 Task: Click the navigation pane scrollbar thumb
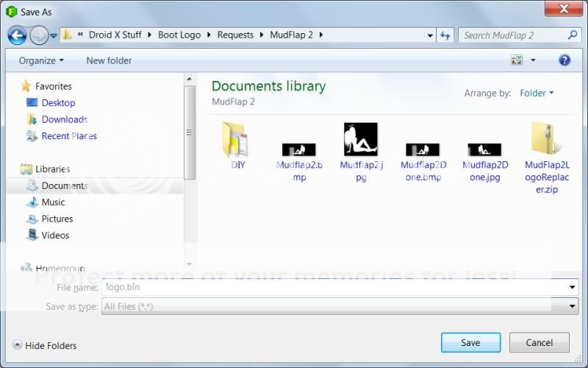pos(190,132)
